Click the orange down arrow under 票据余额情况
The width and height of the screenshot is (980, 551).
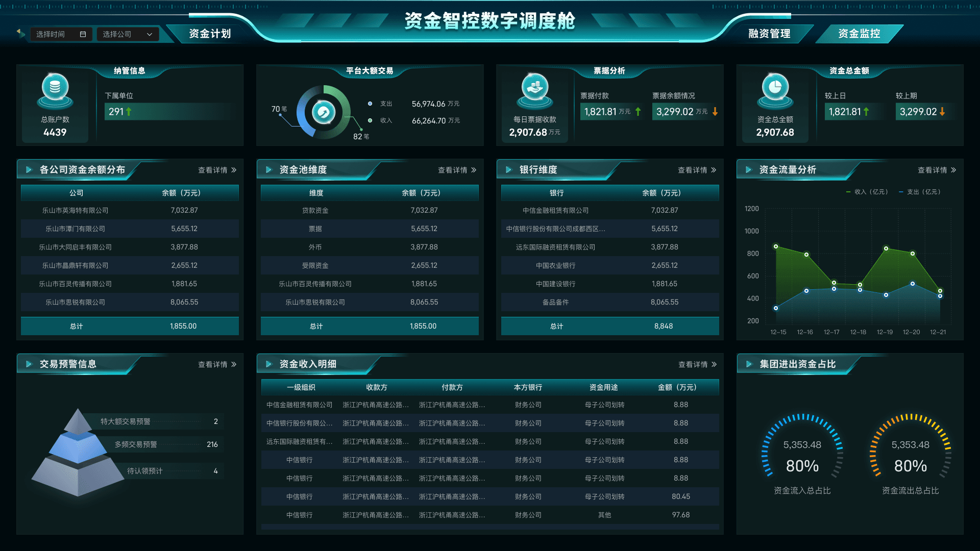click(715, 111)
